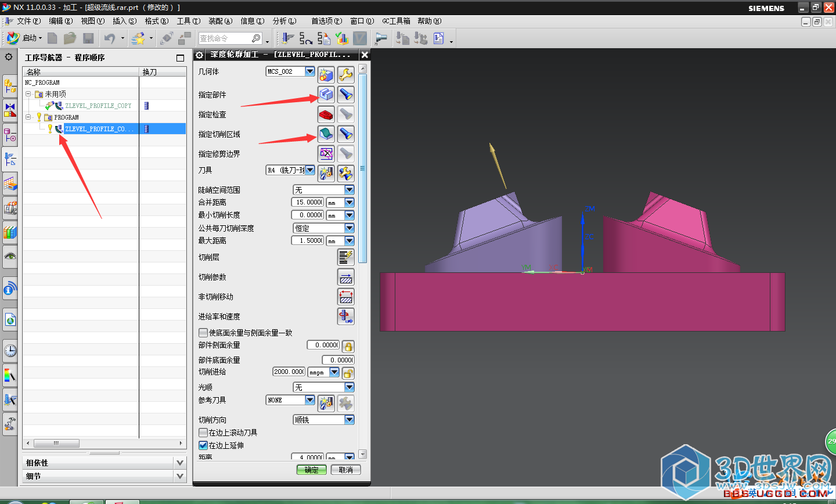Collapse the PROGRAM tree node
Viewport: 836px width, 504px height.
pyautogui.click(x=28, y=117)
